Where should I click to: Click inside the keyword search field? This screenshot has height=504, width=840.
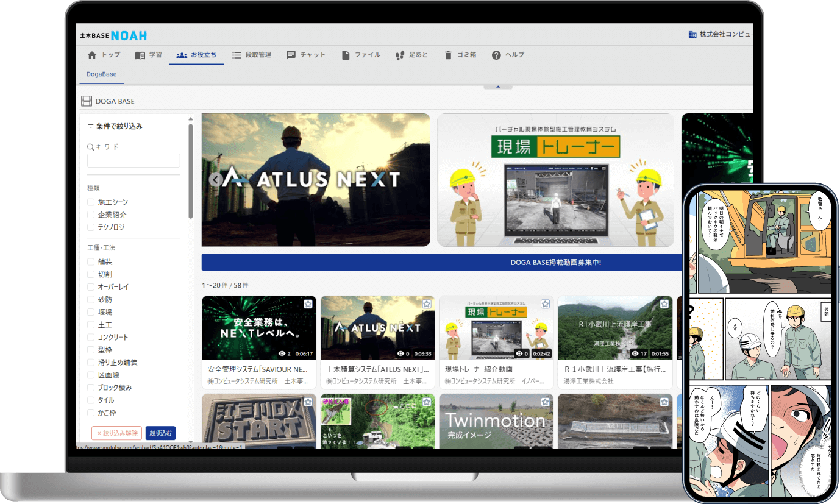tap(133, 160)
